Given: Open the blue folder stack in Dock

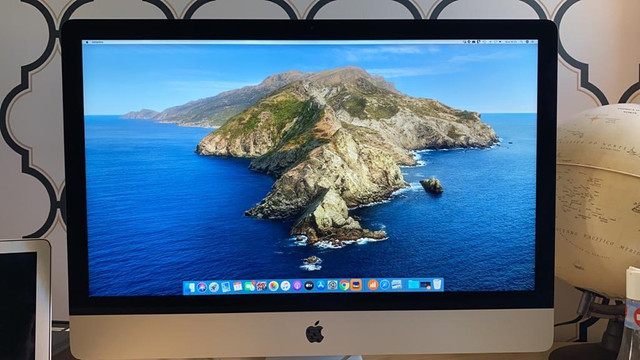Looking at the screenshot, I should pyautogui.click(x=413, y=284).
